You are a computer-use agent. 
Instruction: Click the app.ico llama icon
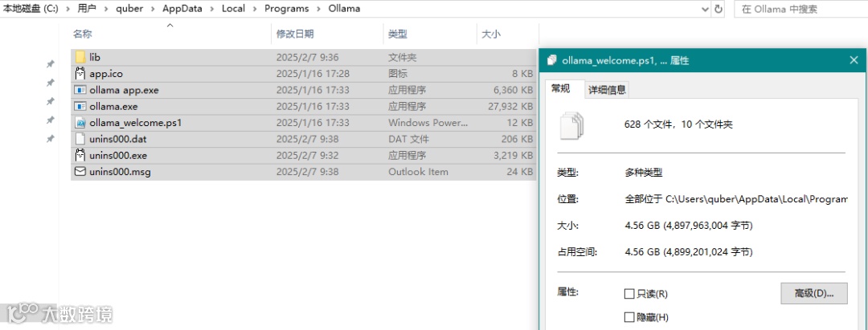pyautogui.click(x=80, y=73)
